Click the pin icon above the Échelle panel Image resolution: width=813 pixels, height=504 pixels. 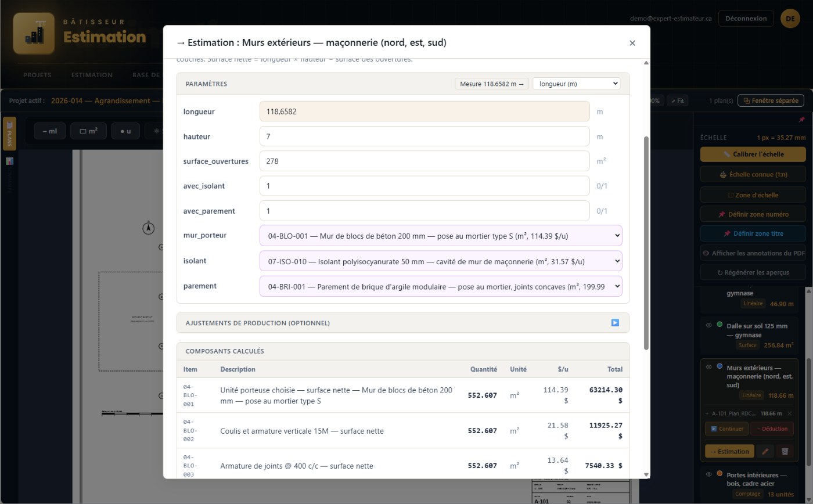(801, 120)
